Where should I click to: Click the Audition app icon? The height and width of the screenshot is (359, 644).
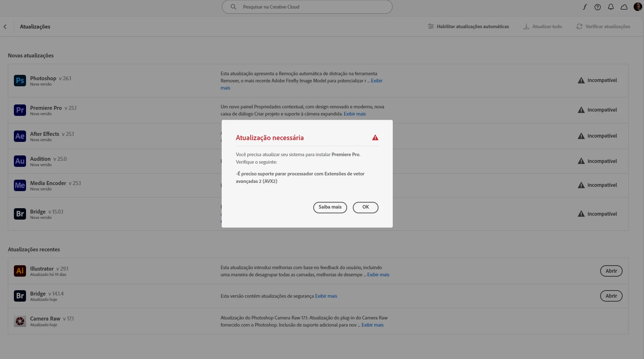pyautogui.click(x=20, y=161)
